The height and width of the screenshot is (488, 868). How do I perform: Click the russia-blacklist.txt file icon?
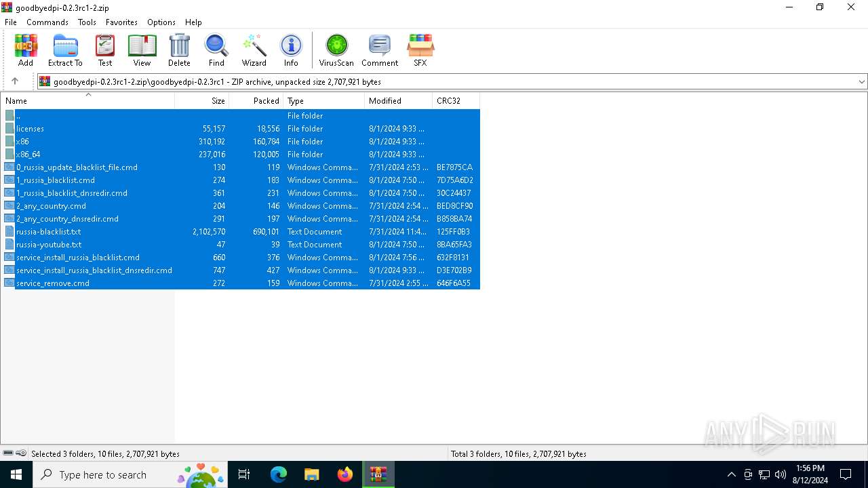9,232
